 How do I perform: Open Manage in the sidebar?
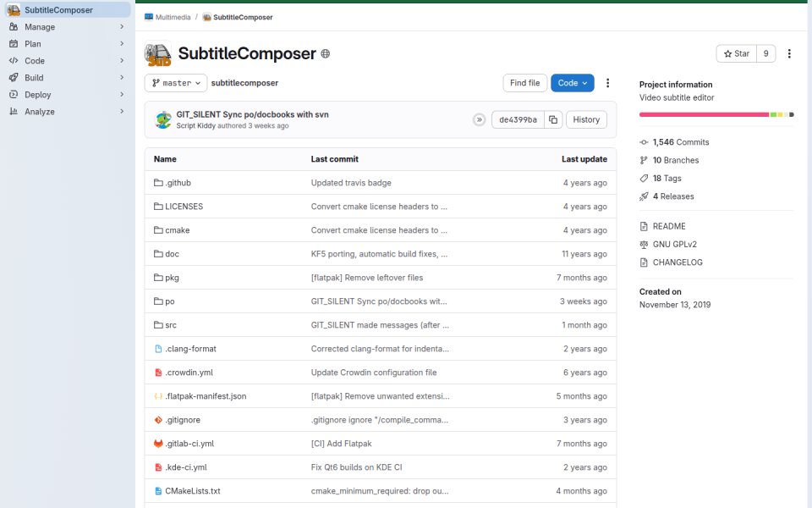coord(68,27)
